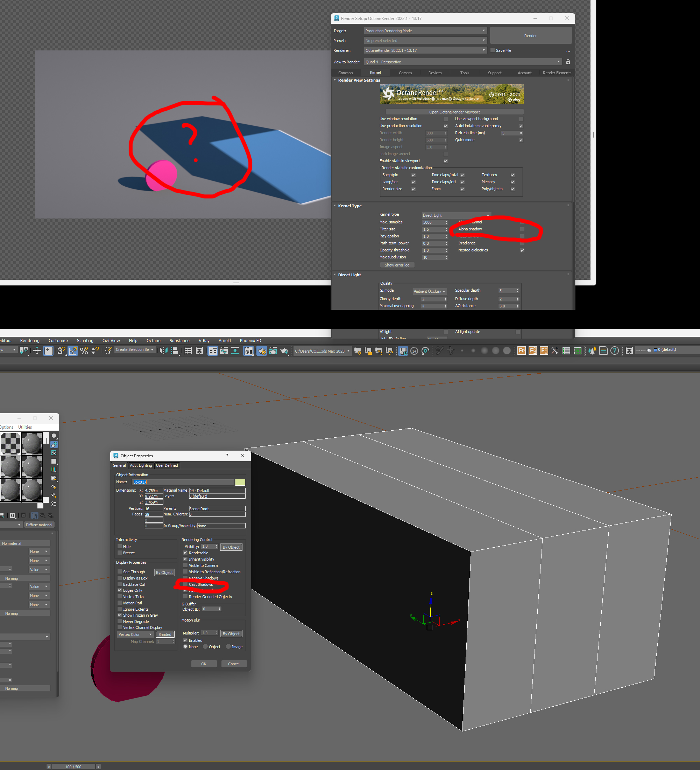The image size is (700, 770).
Task: Enable the Alpha shadow checkbox
Action: tap(522, 229)
